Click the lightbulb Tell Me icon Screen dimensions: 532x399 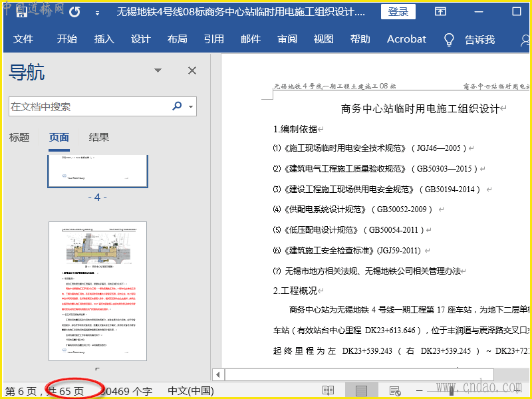click(449, 39)
